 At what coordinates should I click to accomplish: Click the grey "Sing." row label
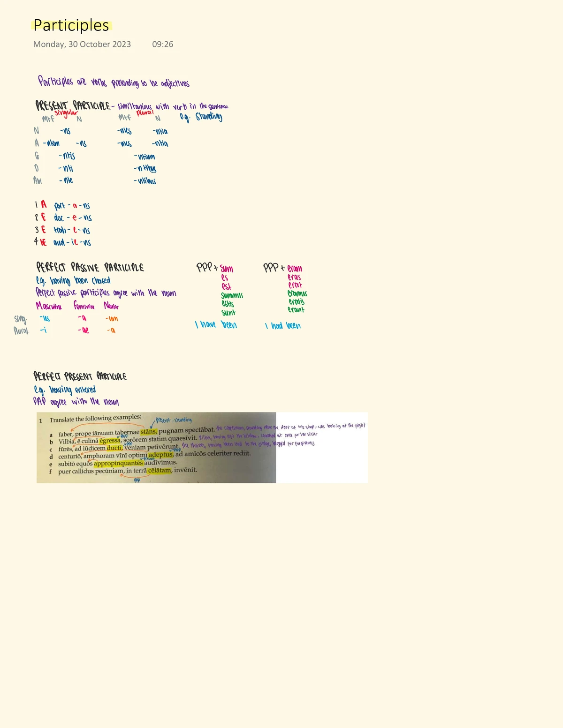20,319
